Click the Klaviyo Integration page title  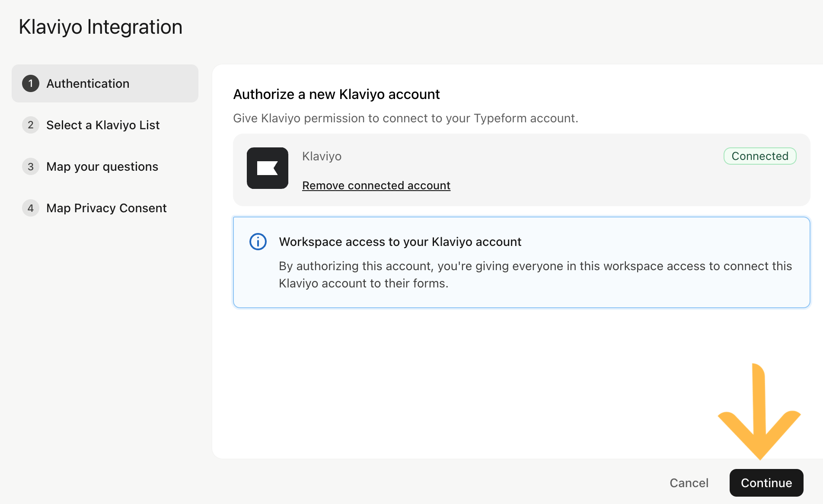(101, 27)
